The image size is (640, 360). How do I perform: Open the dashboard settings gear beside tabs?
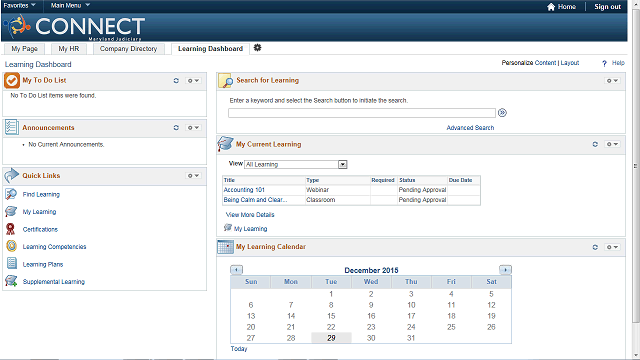(x=257, y=48)
